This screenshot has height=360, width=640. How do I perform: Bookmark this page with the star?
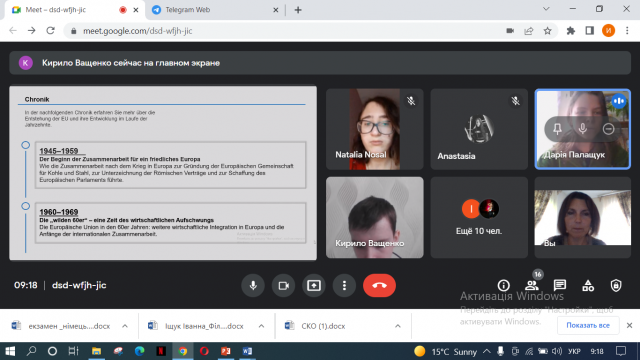tap(547, 31)
